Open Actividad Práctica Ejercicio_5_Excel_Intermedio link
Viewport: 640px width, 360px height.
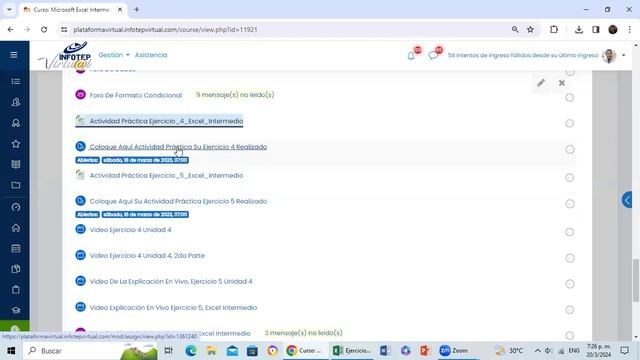(166, 176)
